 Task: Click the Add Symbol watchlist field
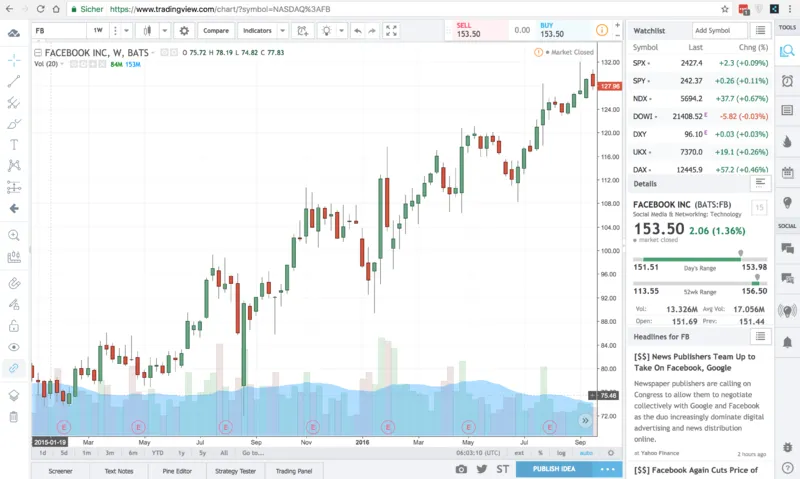pyautogui.click(x=719, y=31)
